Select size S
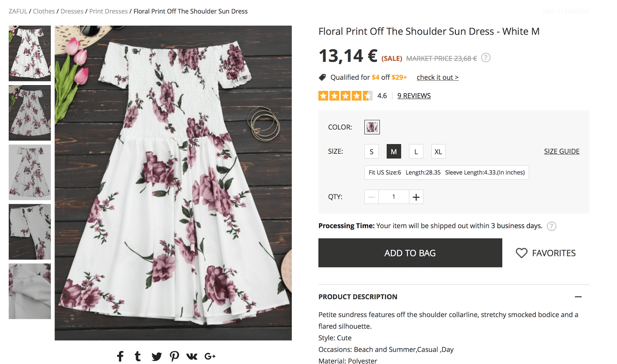This screenshot has height=364, width=617. [371, 152]
